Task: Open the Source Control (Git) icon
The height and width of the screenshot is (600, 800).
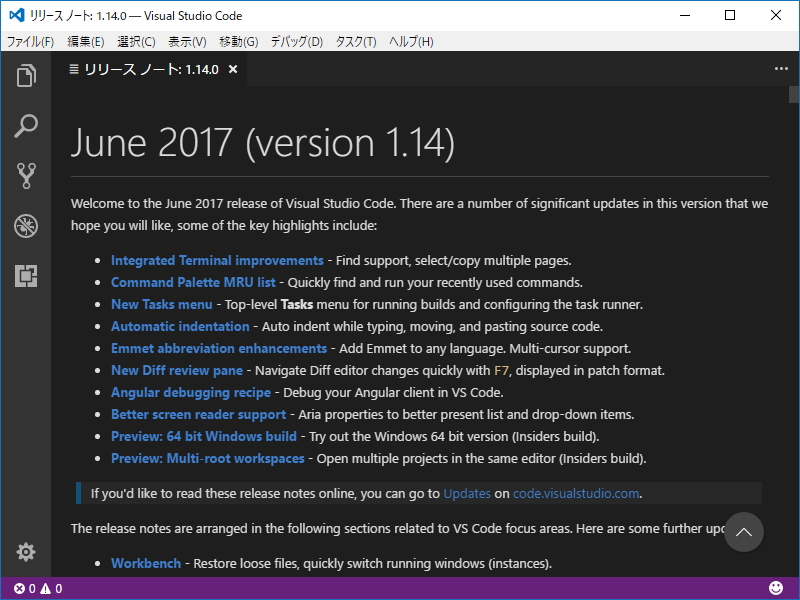Action: (26, 173)
